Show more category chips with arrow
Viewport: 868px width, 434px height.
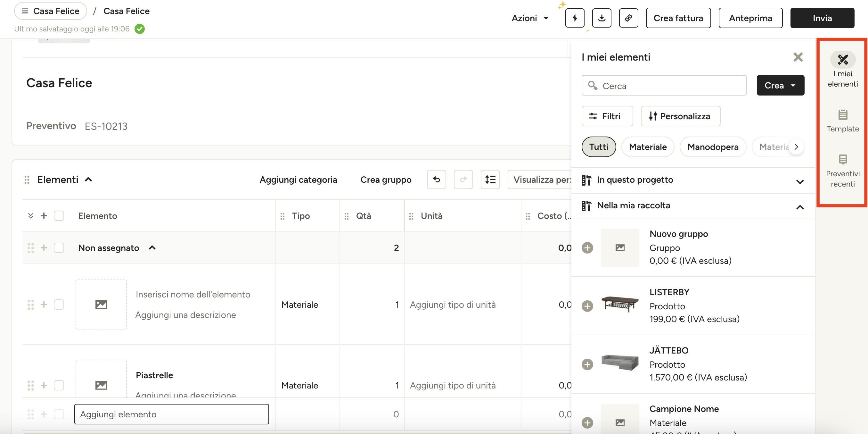coord(796,147)
